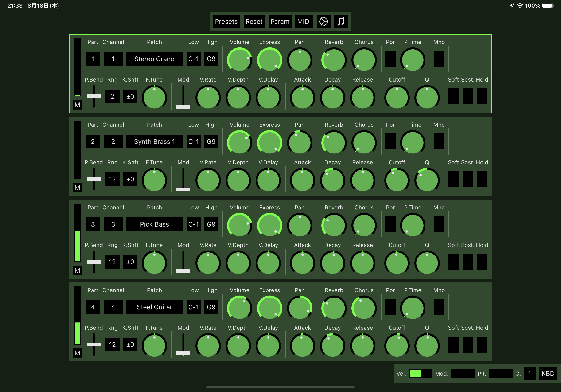The height and width of the screenshot is (392, 561).
Task: Adjust Express knob of Stereo Grand part
Action: pos(269,60)
